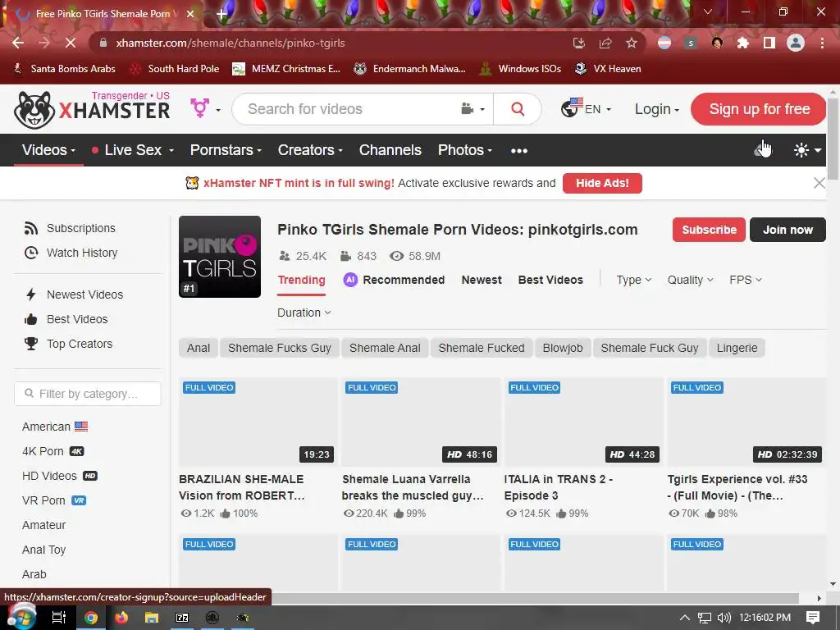Open 7-Zip from the taskbar
The width and height of the screenshot is (840, 630).
coord(182,618)
